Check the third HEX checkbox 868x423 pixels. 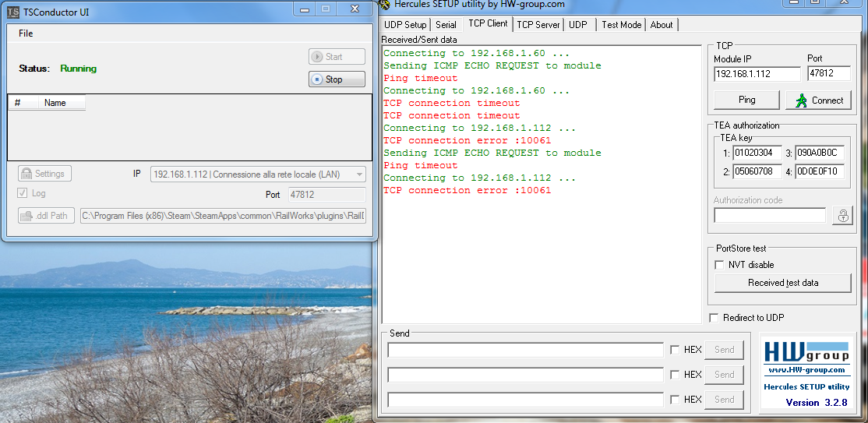675,400
